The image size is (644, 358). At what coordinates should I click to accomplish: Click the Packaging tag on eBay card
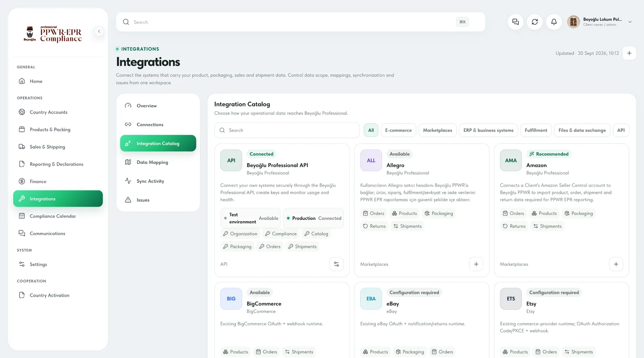coord(410,352)
